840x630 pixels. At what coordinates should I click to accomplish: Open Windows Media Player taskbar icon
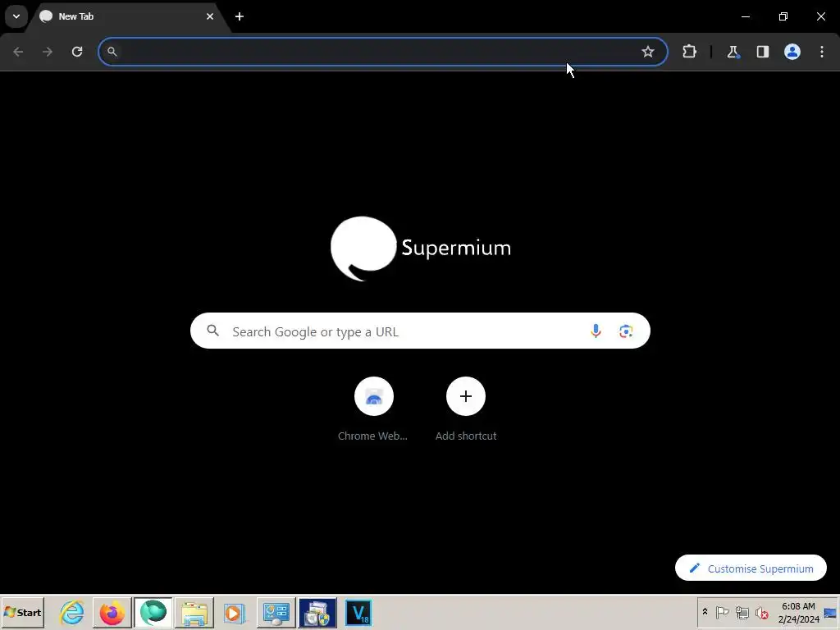pos(234,612)
